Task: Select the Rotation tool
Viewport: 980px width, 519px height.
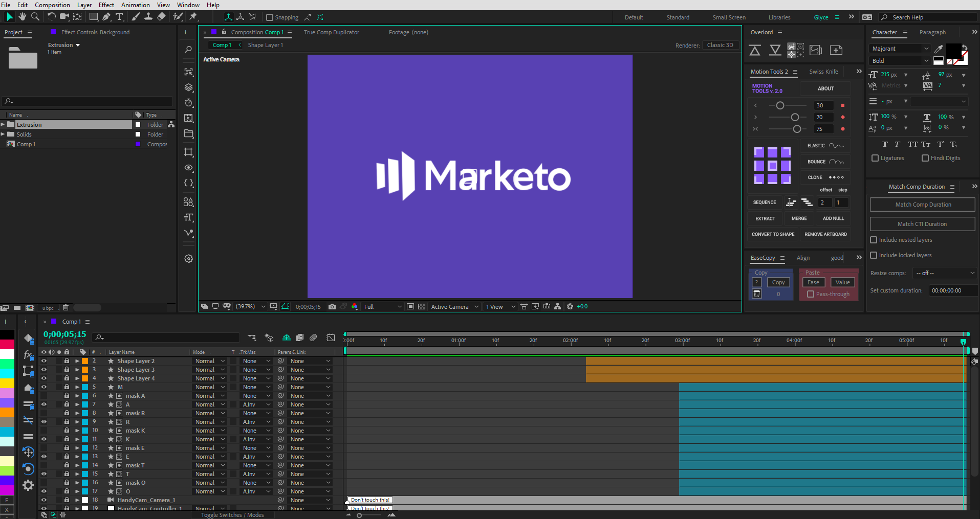Action: 51,17
